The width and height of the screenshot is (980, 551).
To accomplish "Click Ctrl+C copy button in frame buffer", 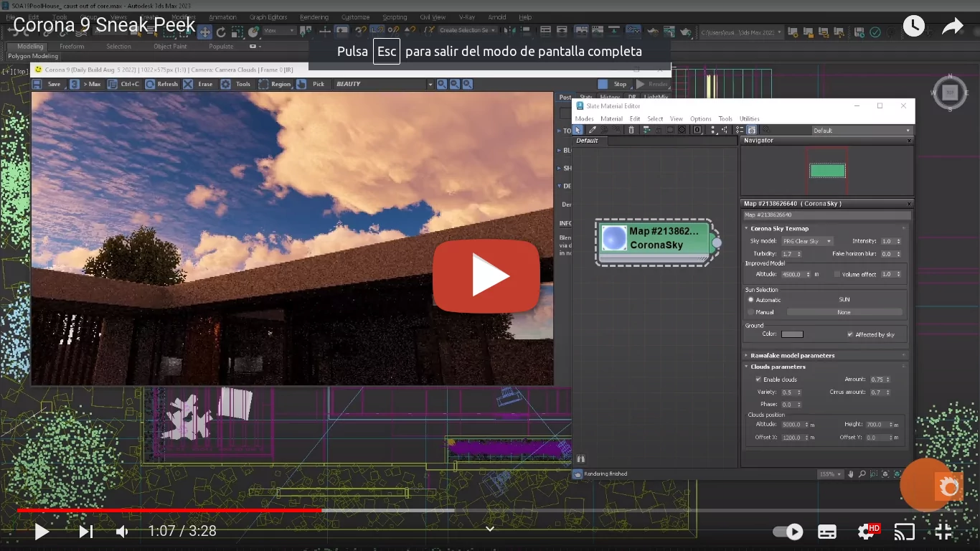I will (124, 84).
